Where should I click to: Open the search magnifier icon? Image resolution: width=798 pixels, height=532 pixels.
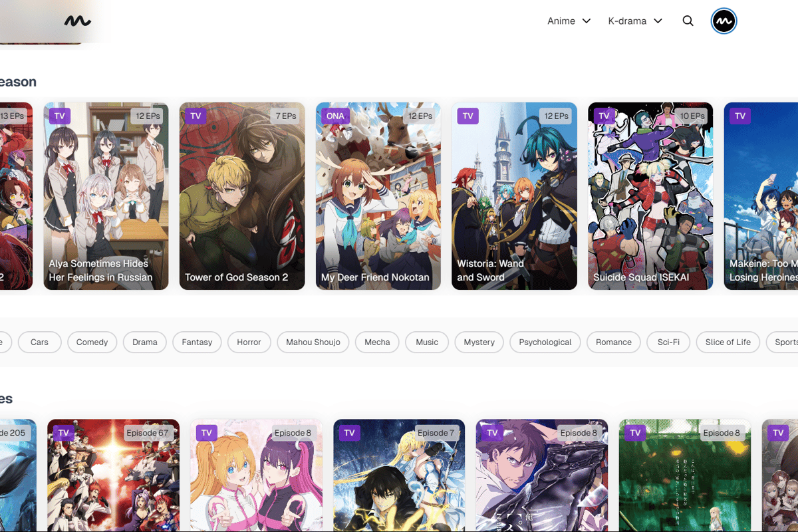click(688, 21)
